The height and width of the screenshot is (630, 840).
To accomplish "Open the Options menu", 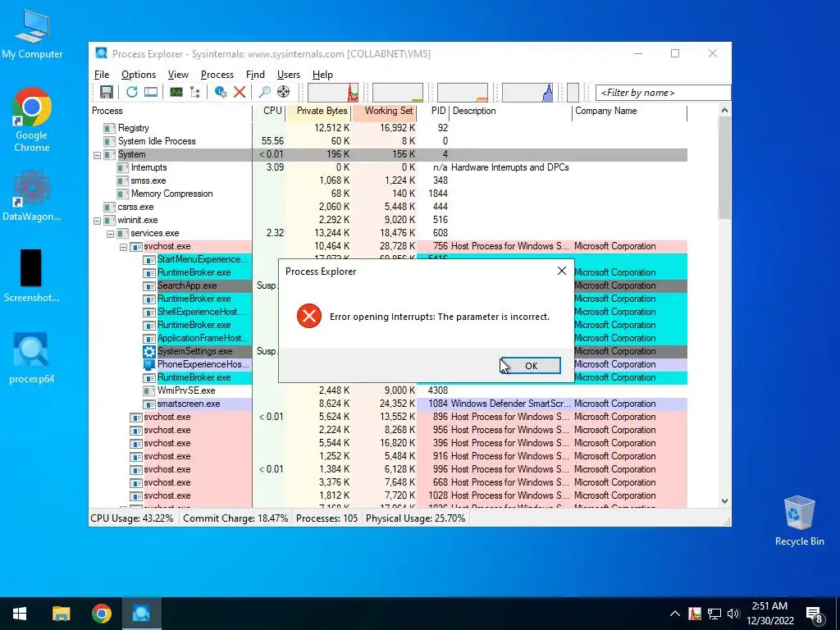I will pyautogui.click(x=138, y=75).
